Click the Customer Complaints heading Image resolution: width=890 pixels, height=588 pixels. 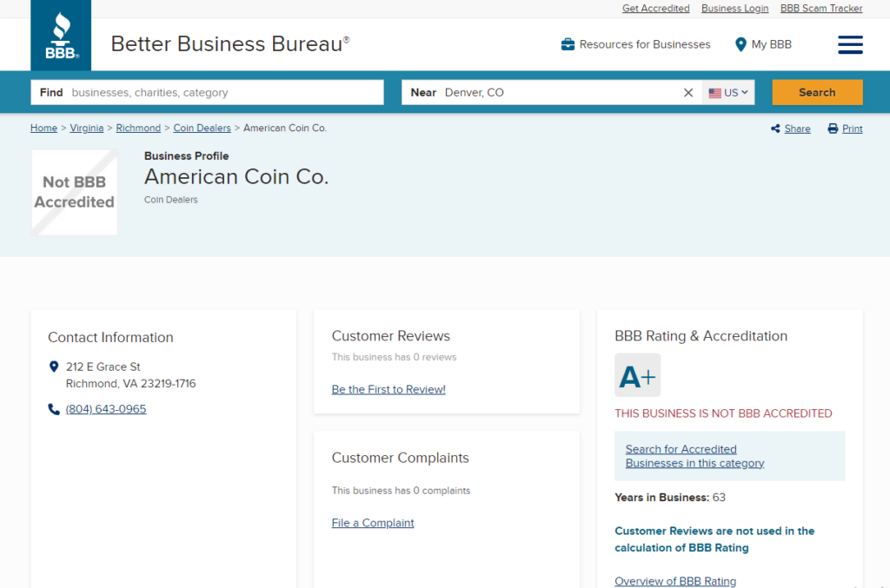tap(400, 458)
